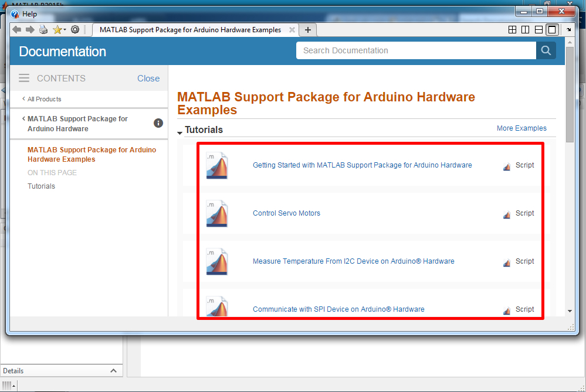Open Communicate with SPI Device example
Image resolution: width=586 pixels, height=392 pixels.
tap(338, 309)
